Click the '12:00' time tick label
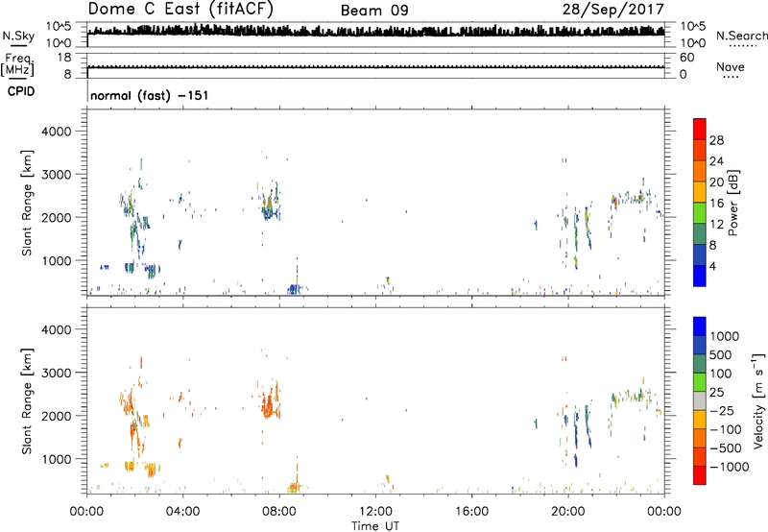The height and width of the screenshot is (532, 768). 375,512
